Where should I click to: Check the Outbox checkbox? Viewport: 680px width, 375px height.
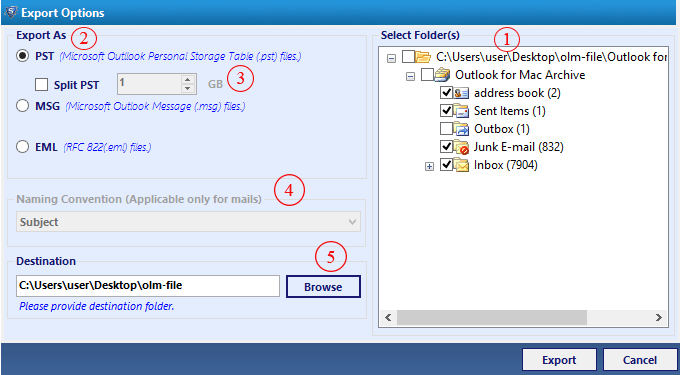446,129
